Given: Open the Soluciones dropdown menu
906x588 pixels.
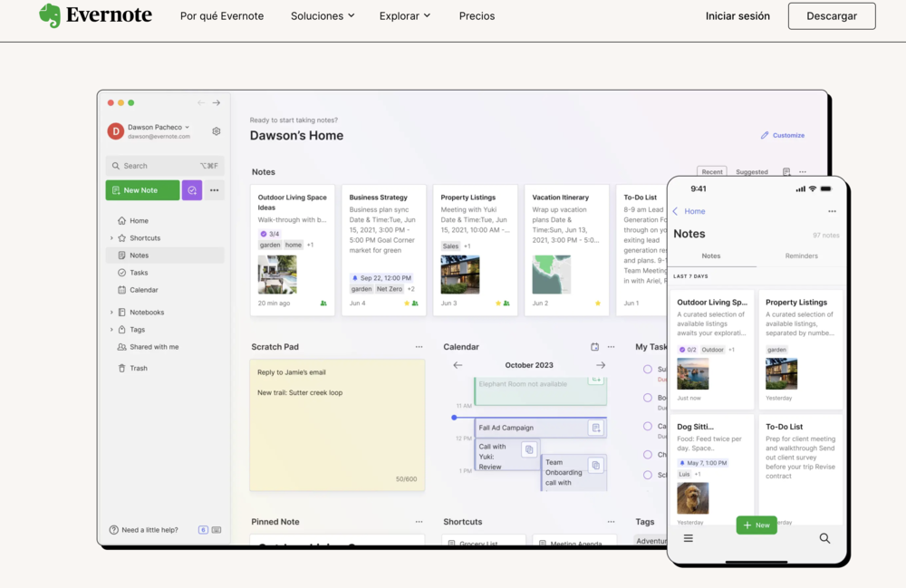Looking at the screenshot, I should coord(323,16).
